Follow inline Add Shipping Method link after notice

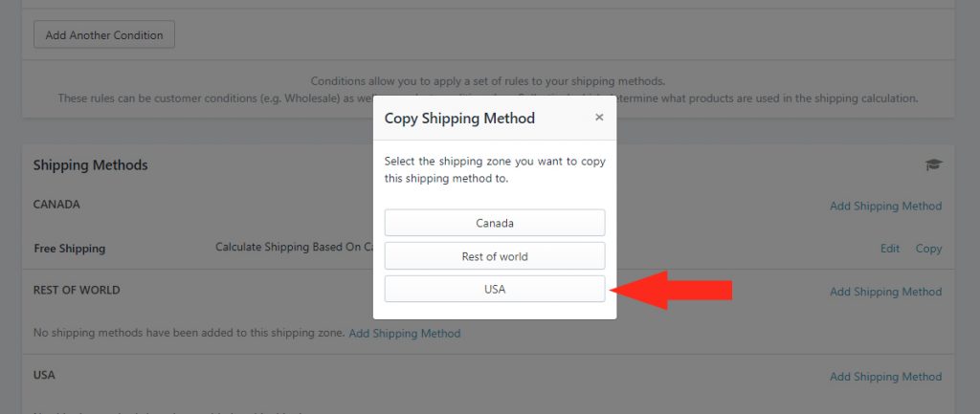click(405, 334)
